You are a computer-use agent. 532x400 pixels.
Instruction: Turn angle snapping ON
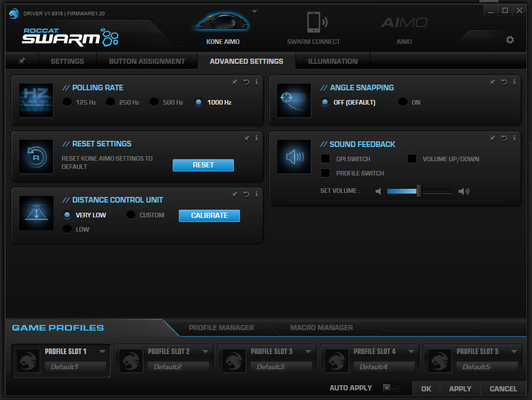coord(403,102)
